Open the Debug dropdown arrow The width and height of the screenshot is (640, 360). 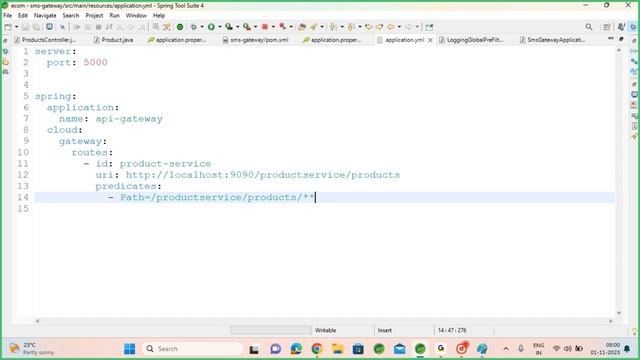tap(202, 27)
